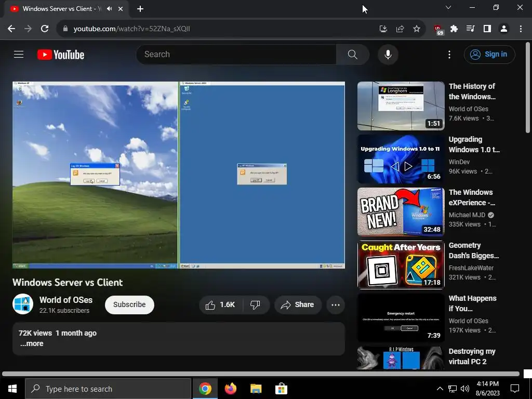View site information lock icon
The image size is (532, 399).
tap(65, 29)
